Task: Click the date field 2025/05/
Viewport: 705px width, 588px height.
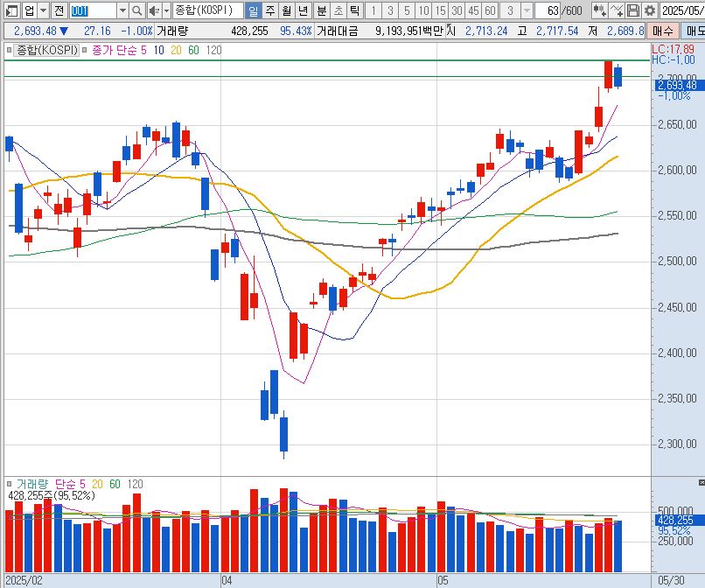Action: click(682, 10)
